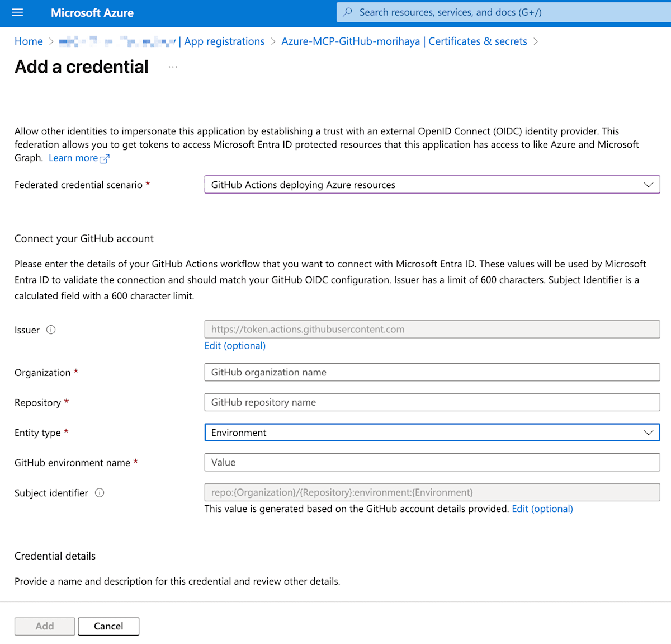Open the hamburger portal menu

coord(17,12)
